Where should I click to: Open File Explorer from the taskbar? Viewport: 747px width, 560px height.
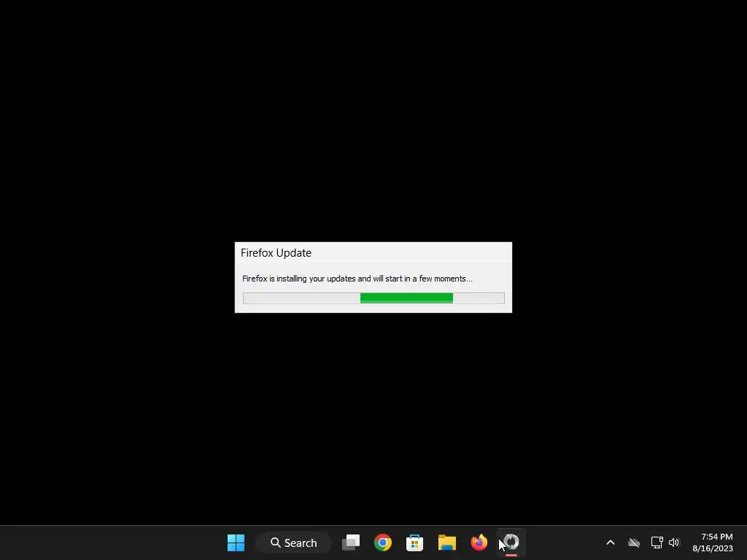447,542
